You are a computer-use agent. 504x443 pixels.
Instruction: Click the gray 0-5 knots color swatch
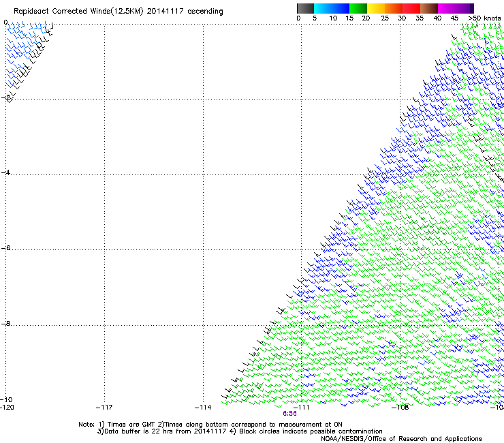(x=305, y=8)
